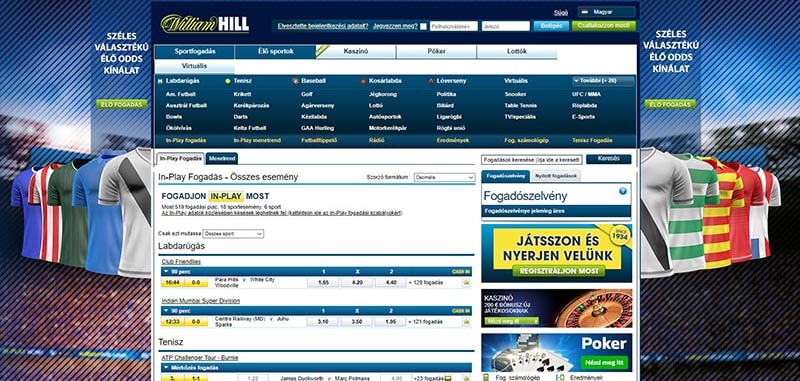Click the blue Belépés login button
Viewport: 800px width, 381px height.
coord(551,26)
